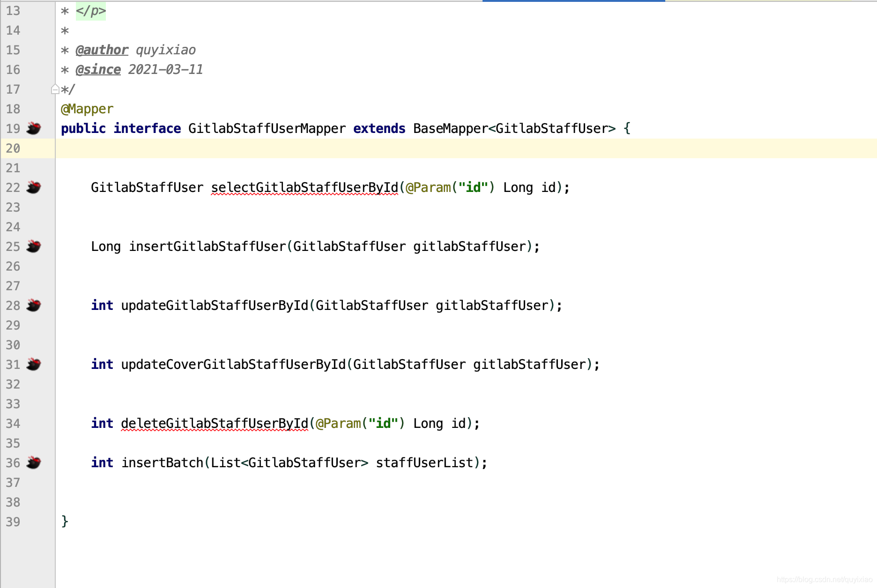Click the underlined deleteGitlabStaffUserById method name
Screen dimensions: 877x588
click(x=215, y=423)
